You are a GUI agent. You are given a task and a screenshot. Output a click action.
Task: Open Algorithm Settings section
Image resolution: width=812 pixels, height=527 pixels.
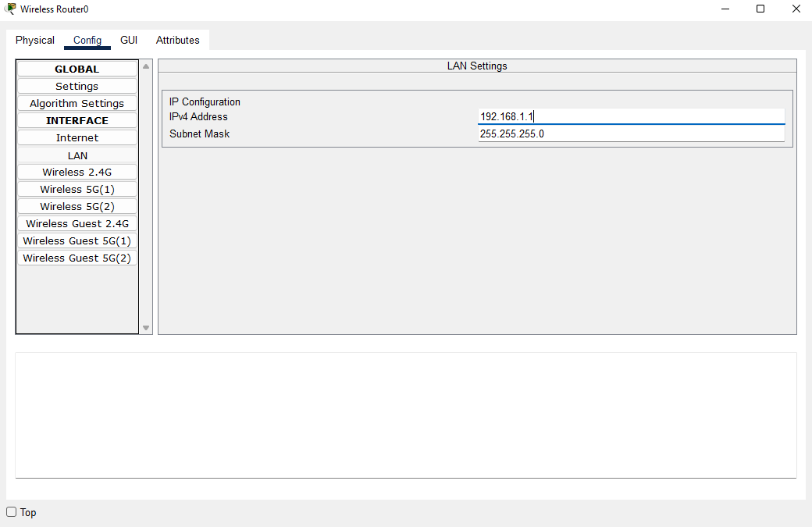click(x=77, y=103)
